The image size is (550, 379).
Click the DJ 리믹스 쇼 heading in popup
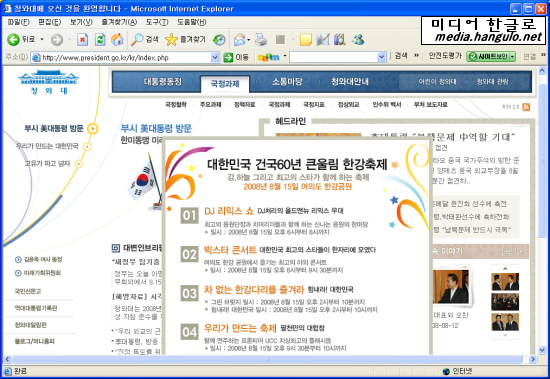(229, 211)
